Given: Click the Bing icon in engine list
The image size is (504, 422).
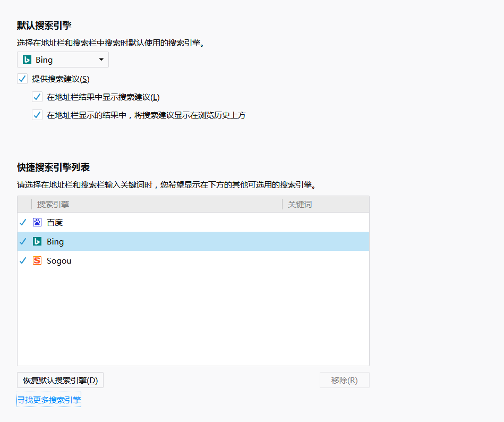Looking at the screenshot, I should [37, 241].
